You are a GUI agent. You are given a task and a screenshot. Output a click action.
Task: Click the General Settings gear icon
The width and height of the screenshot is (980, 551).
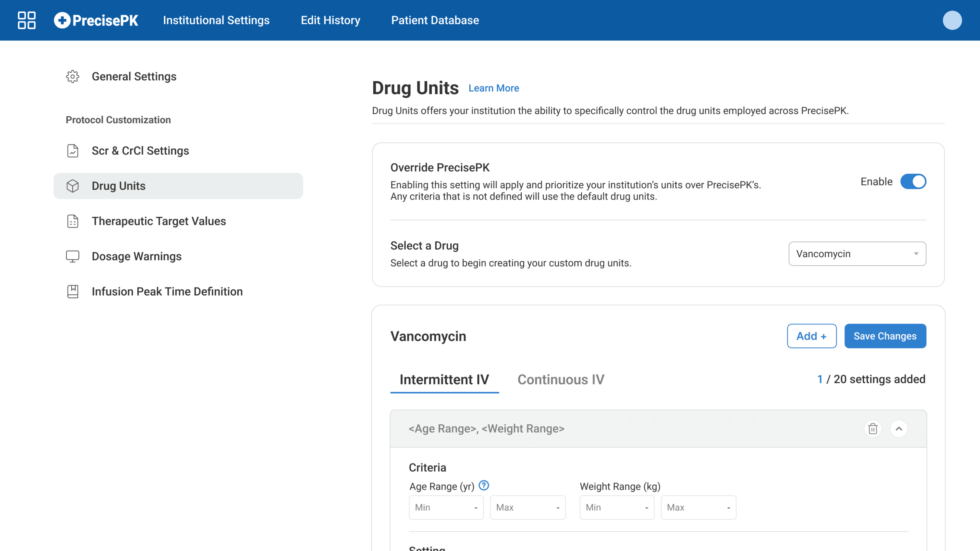pos(73,77)
